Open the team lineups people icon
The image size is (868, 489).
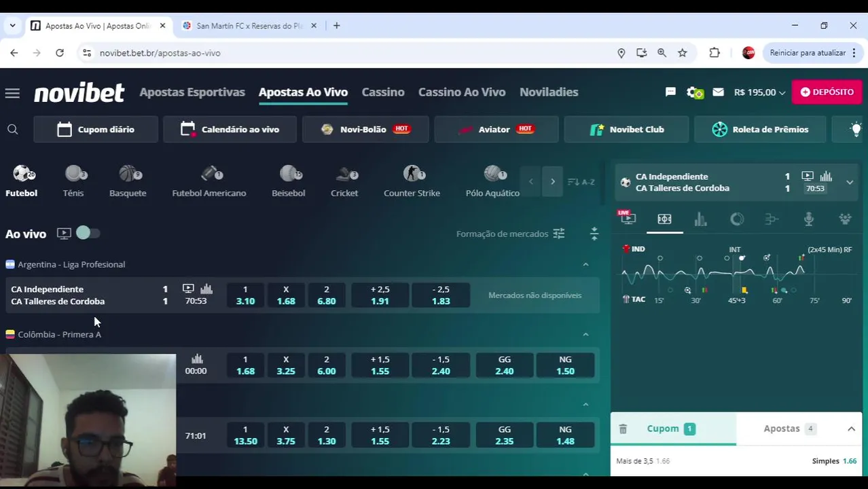845,219
